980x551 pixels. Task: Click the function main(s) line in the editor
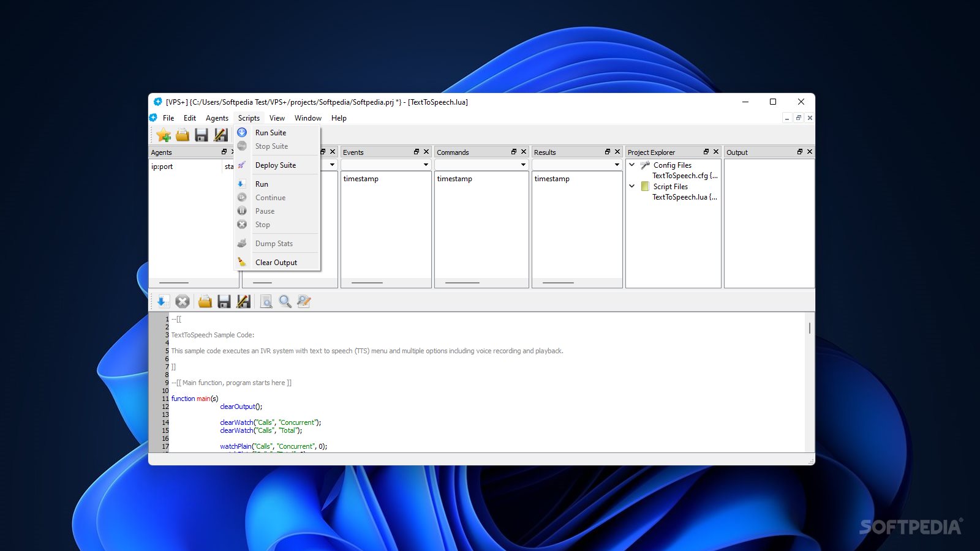point(194,399)
